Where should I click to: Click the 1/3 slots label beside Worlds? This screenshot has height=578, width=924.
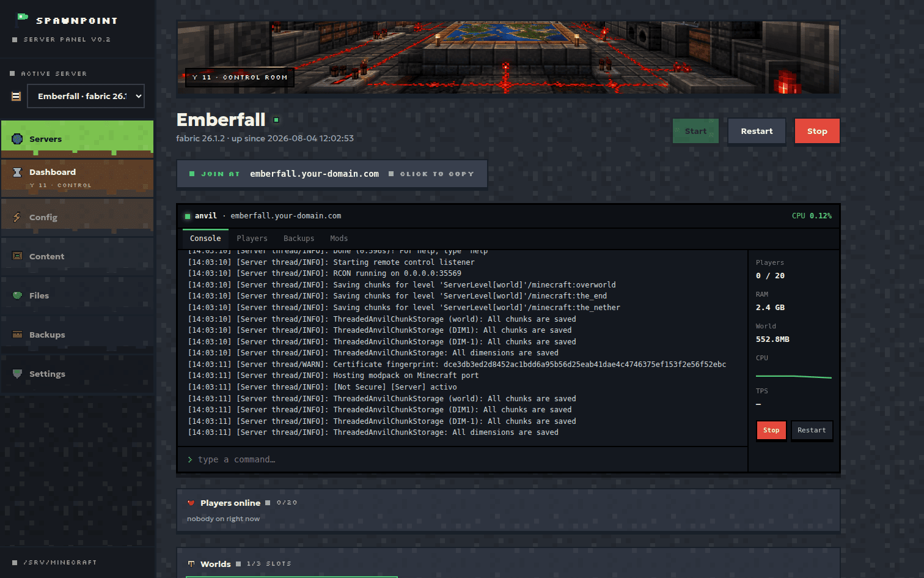point(269,564)
